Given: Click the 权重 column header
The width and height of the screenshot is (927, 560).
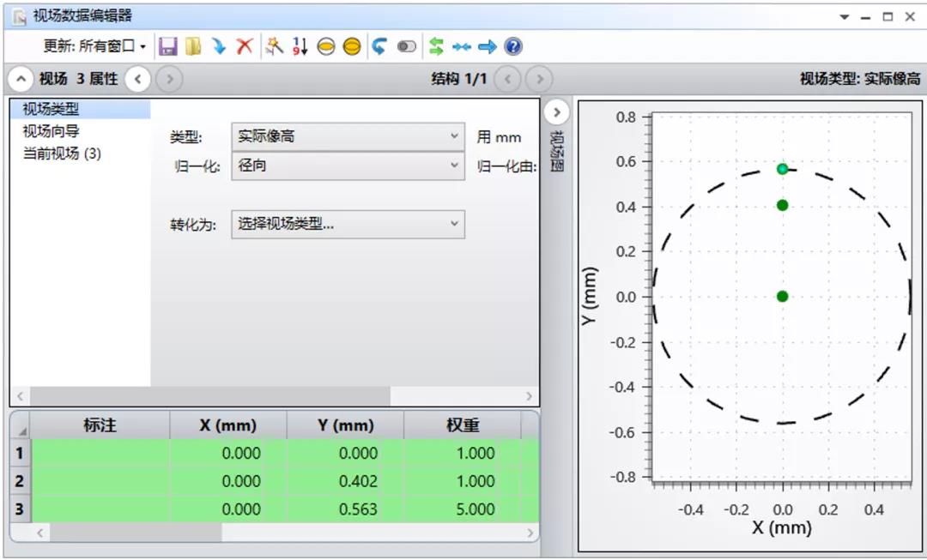Looking at the screenshot, I should (463, 425).
